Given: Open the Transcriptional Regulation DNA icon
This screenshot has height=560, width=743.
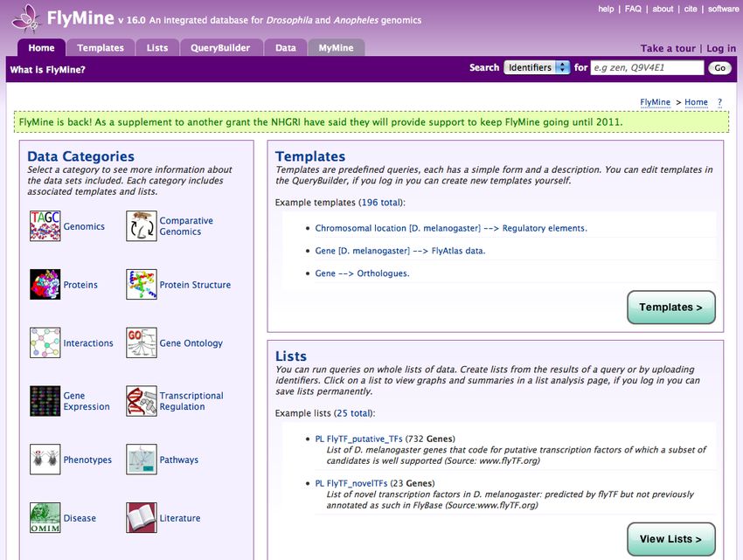Looking at the screenshot, I should pos(142,401).
